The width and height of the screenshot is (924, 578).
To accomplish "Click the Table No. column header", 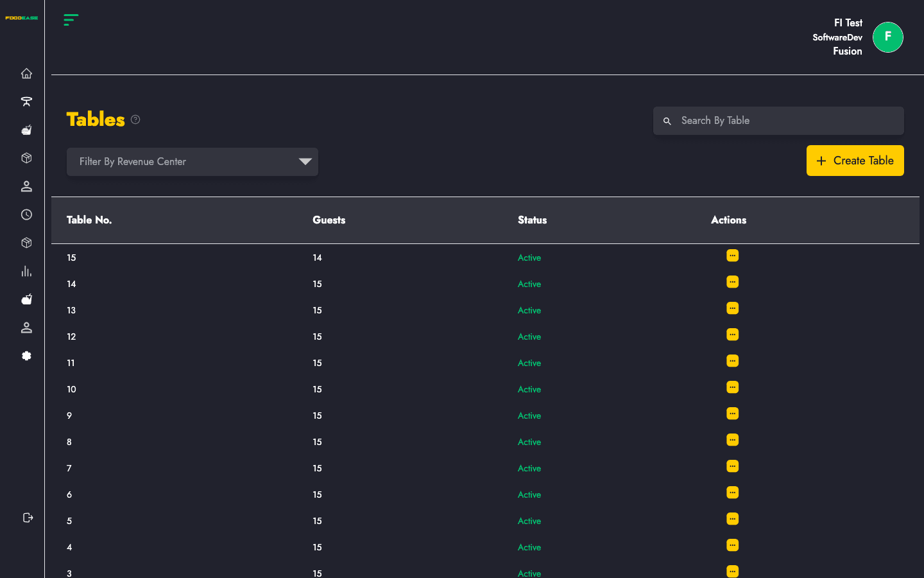I will (x=89, y=220).
